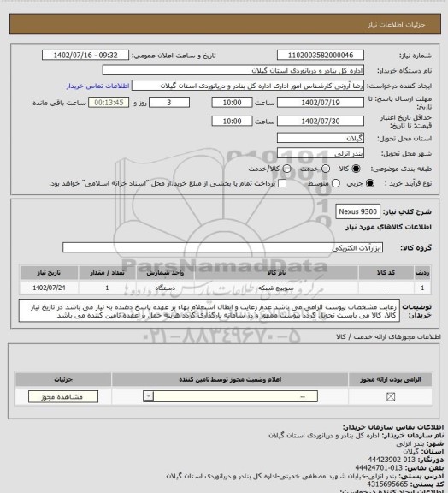448x493 pixels.
Task: Select the خدمت radio button
Action: pyautogui.click(x=326, y=169)
